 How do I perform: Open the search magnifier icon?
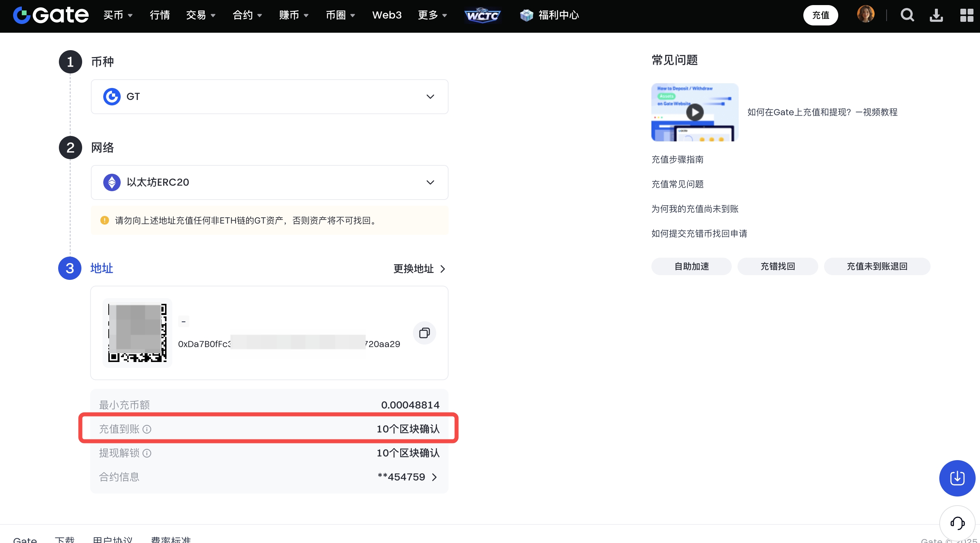coord(907,15)
